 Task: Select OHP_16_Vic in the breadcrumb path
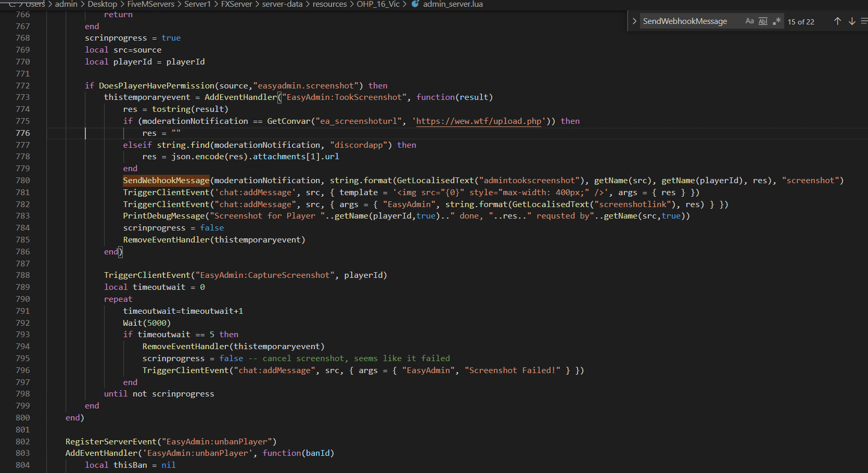[378, 4]
